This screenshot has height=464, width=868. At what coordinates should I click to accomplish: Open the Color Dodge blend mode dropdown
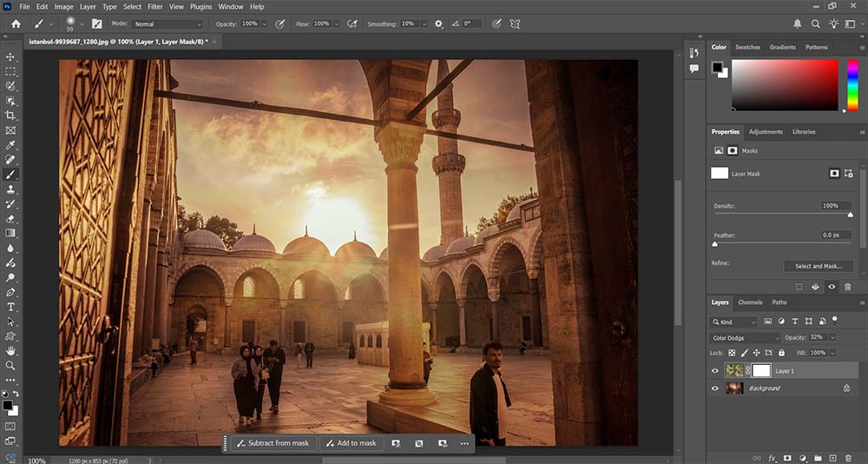(x=746, y=338)
